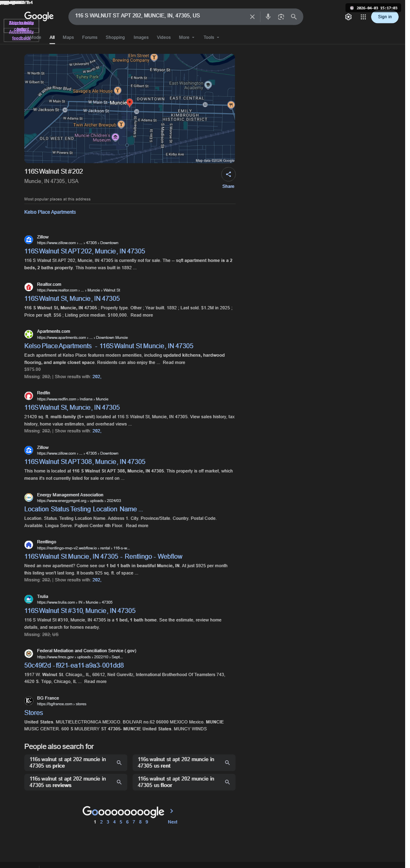Go to next results page arrow
410x868 pixels.
[172, 811]
